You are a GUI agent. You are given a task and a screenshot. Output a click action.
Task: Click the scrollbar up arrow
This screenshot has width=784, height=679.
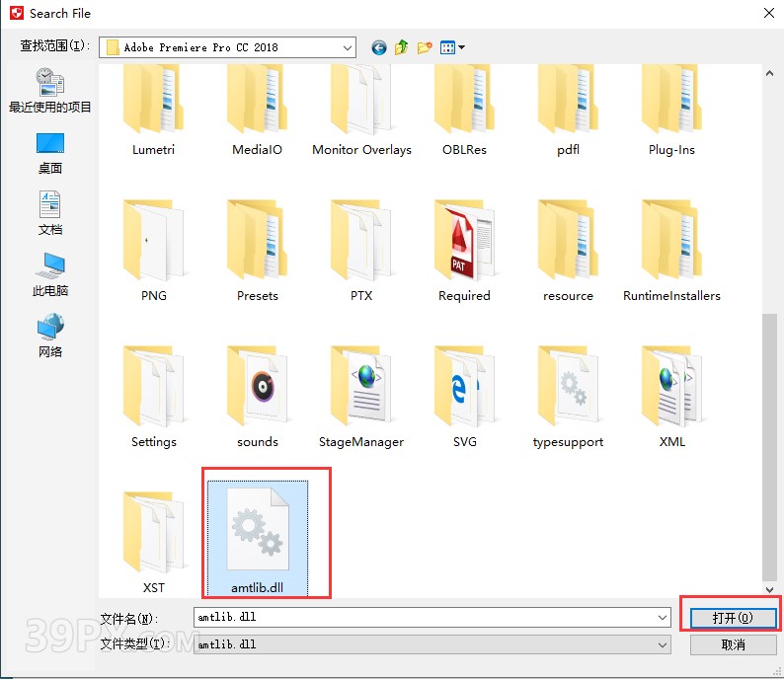tap(769, 73)
